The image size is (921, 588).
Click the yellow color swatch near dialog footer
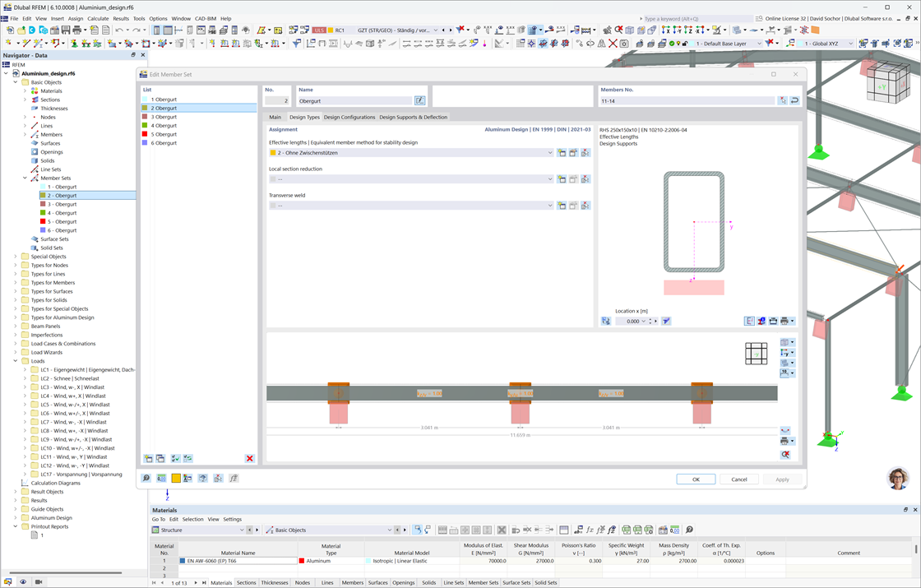click(x=177, y=478)
